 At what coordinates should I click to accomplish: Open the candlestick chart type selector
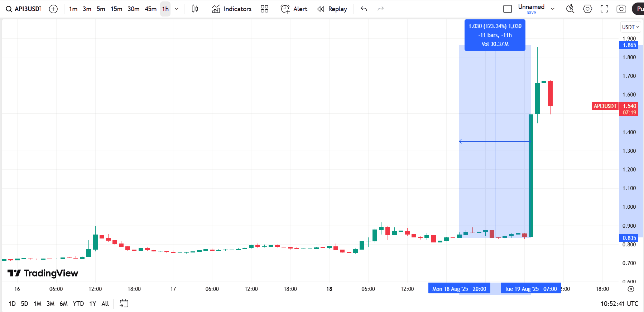(x=195, y=9)
